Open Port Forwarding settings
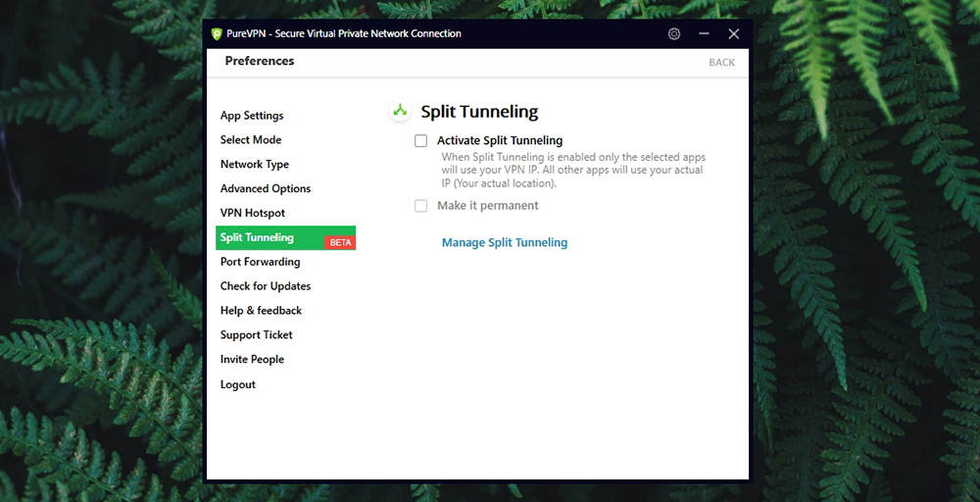The width and height of the screenshot is (980, 502). (260, 262)
